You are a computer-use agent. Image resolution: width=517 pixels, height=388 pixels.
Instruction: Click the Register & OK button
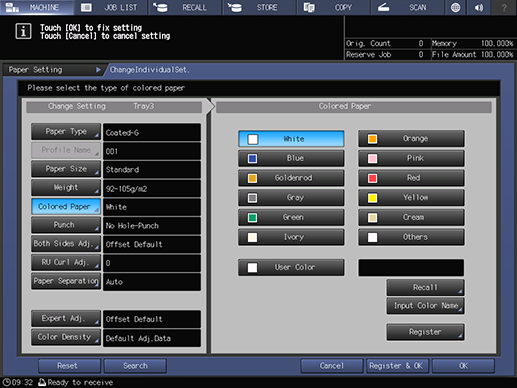point(396,366)
